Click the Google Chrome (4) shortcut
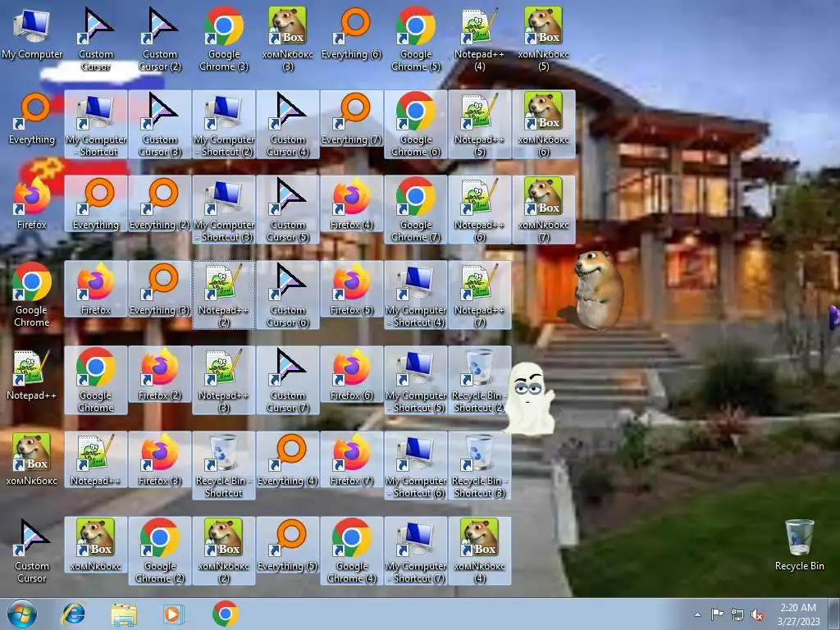The width and height of the screenshot is (840, 630). 351,550
